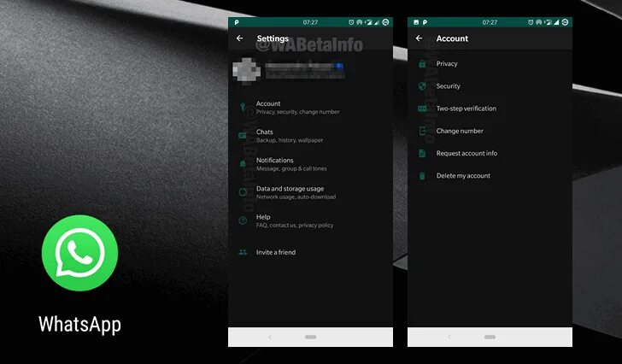The width and height of the screenshot is (622, 364).
Task: Click the alarm icon in Account status bar
Action: [531, 22]
